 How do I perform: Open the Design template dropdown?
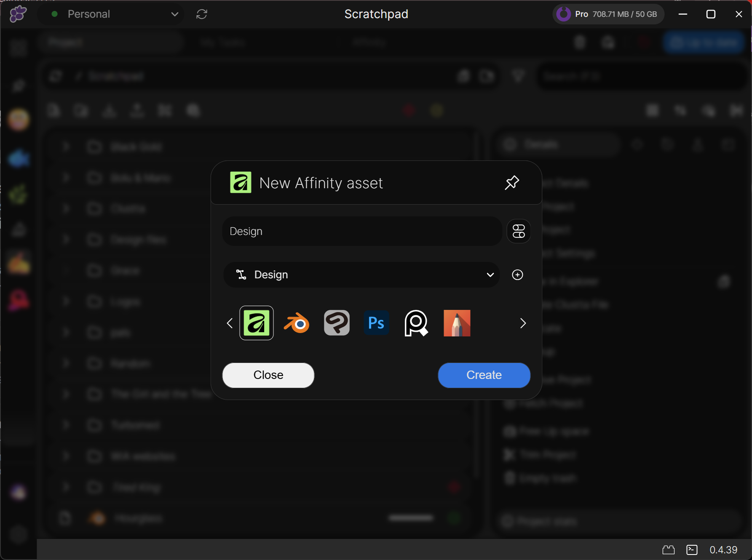pos(361,275)
